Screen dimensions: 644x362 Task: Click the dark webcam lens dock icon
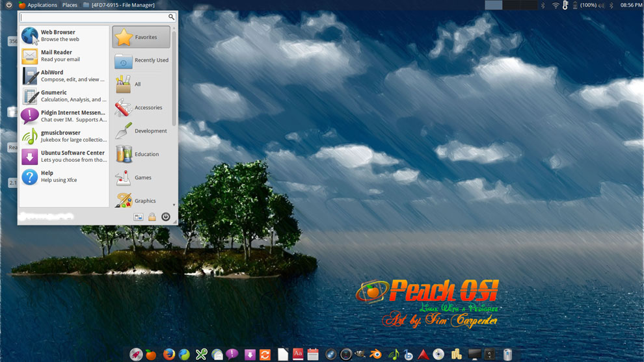346,354
